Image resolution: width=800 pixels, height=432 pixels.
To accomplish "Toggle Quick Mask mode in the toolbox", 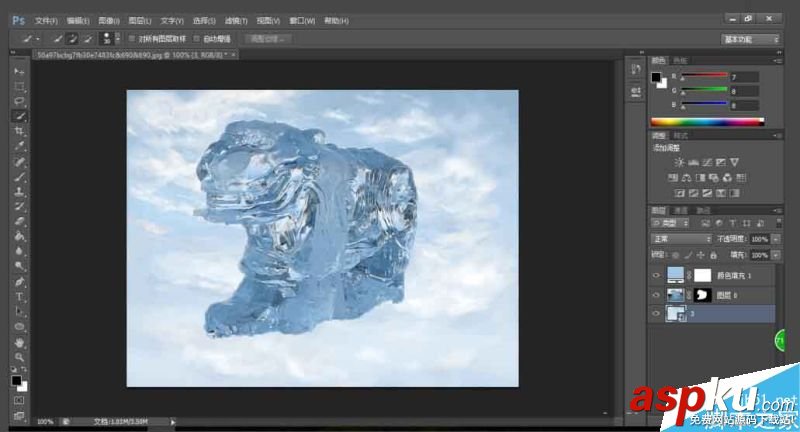I will (19, 401).
